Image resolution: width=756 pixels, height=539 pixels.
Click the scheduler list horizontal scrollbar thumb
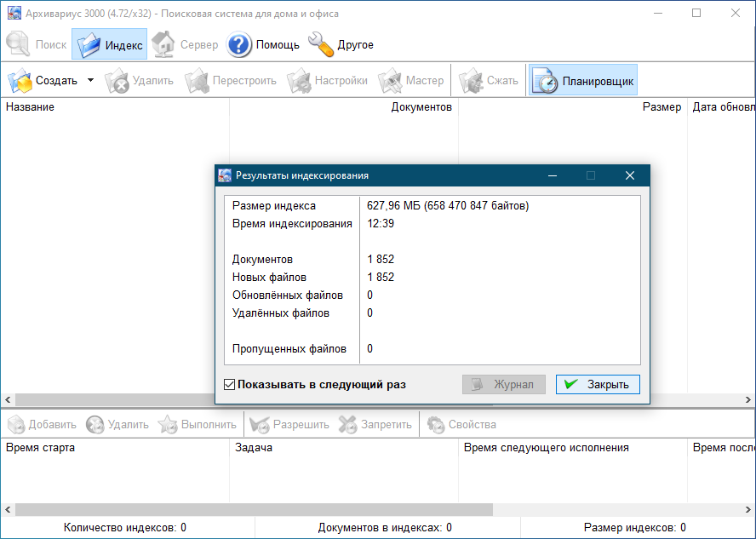coord(254,509)
